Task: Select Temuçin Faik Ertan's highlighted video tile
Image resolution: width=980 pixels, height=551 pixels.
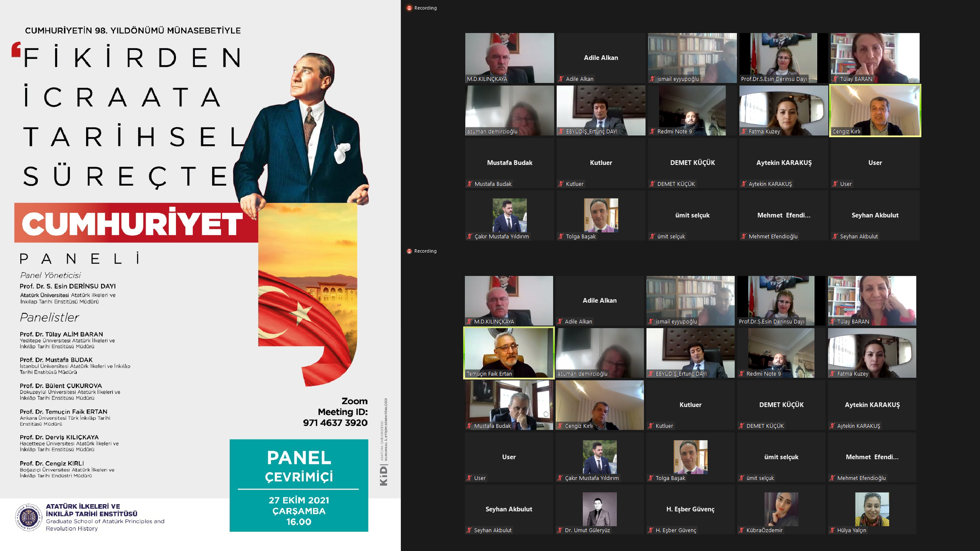Action: tap(509, 353)
